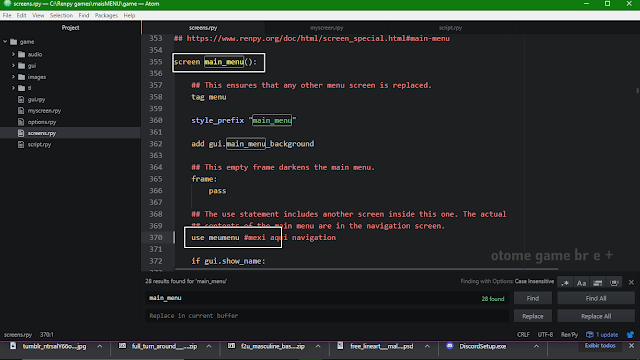Close the downloads bar
The height and width of the screenshot is (360, 640).
point(631,346)
